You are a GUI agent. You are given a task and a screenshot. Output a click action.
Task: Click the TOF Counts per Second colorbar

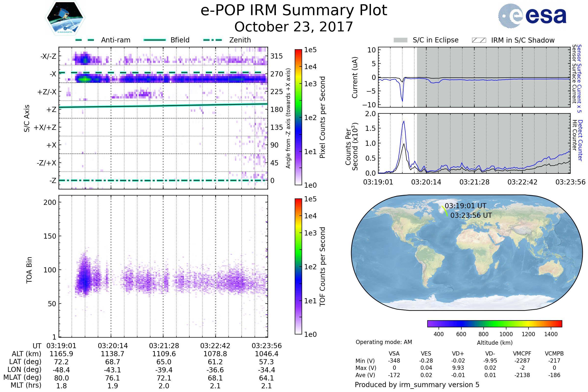tap(298, 266)
